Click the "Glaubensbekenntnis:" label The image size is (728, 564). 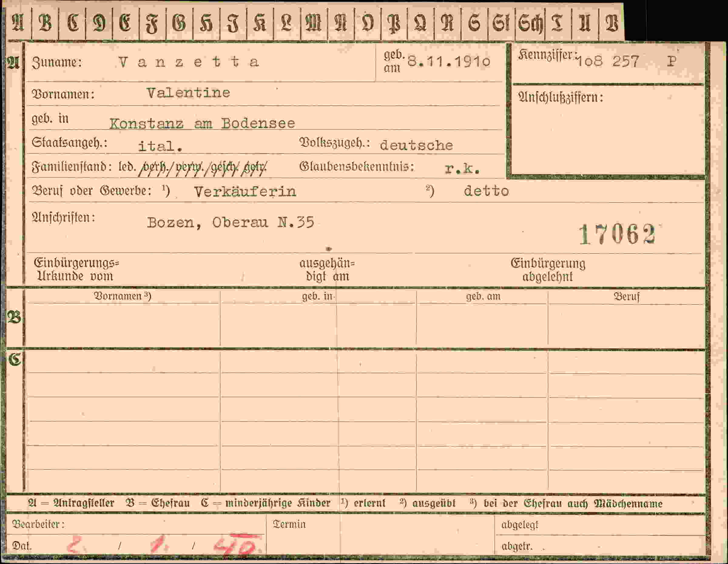pos(357,166)
